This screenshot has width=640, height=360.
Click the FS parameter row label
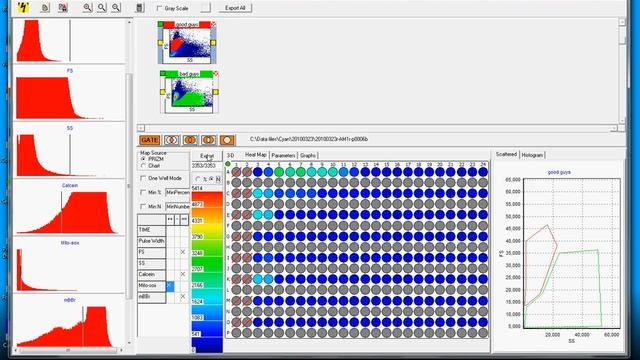151,252
